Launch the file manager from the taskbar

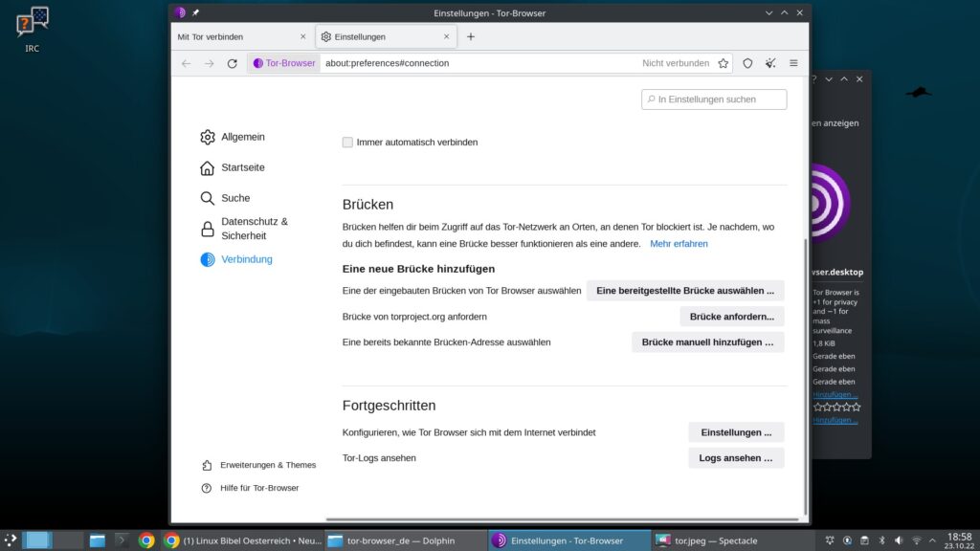tap(98, 540)
